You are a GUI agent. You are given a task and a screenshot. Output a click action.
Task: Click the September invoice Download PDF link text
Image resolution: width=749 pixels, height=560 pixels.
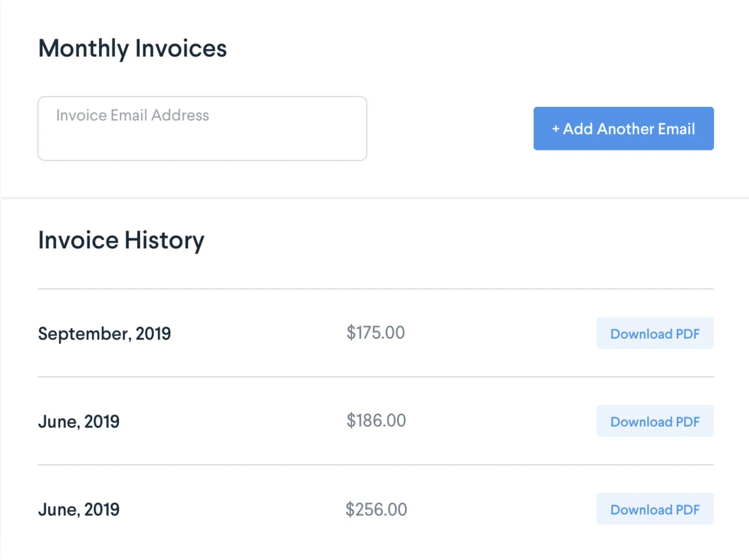(x=655, y=334)
